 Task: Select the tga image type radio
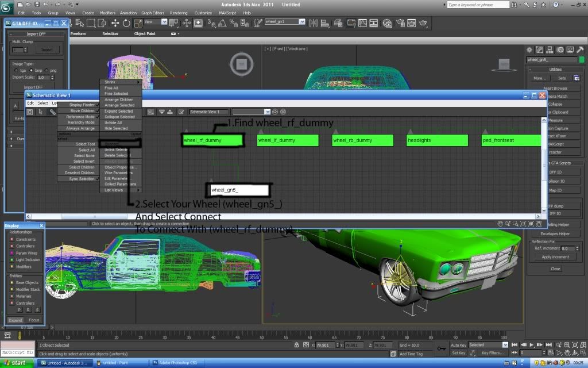click(16, 70)
